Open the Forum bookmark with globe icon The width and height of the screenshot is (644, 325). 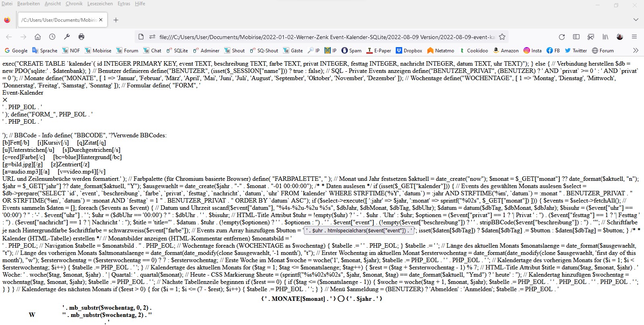pos(603,51)
